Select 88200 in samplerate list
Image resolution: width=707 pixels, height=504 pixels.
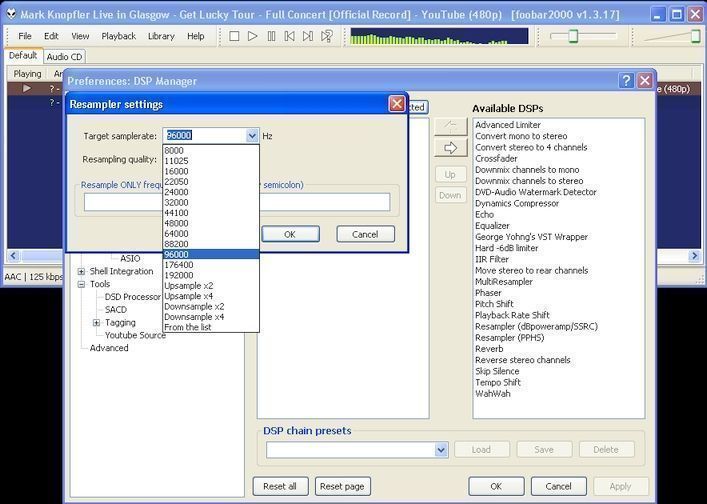(211, 244)
